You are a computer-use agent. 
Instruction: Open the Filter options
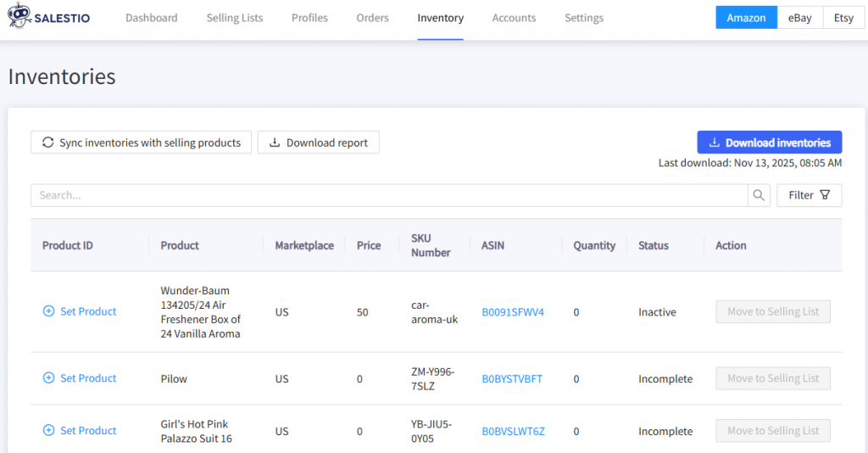click(x=809, y=195)
